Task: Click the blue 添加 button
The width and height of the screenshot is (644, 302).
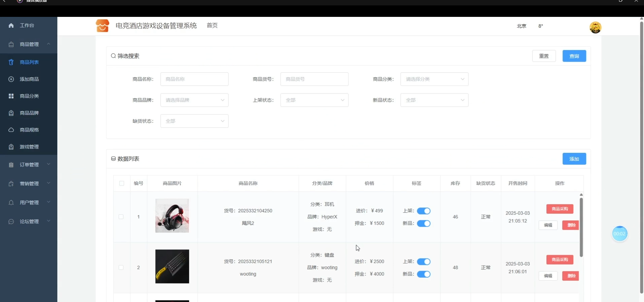Action: click(574, 159)
